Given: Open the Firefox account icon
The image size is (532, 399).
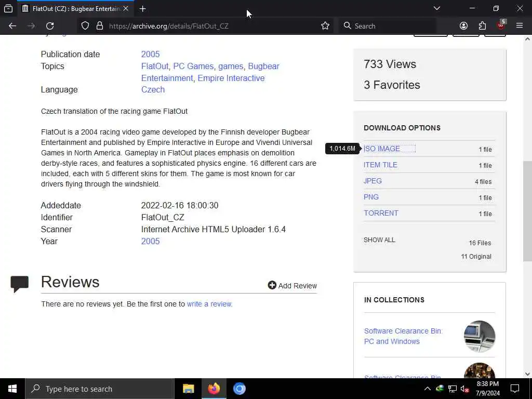Looking at the screenshot, I should (463, 26).
